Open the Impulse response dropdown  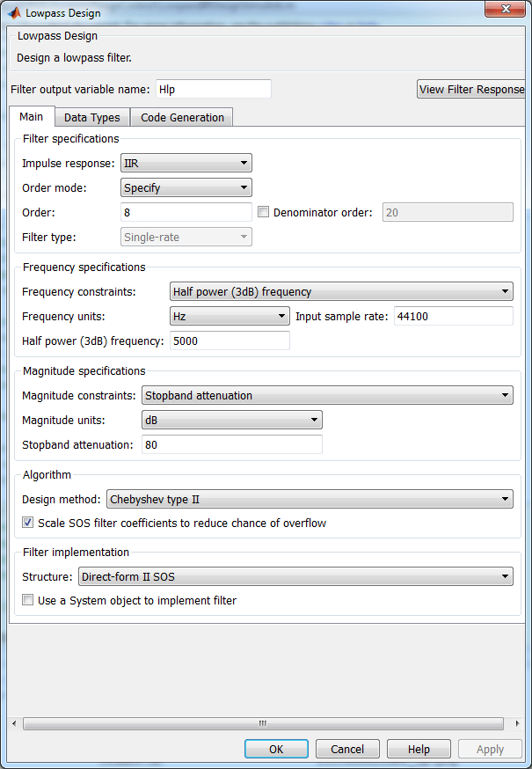186,163
